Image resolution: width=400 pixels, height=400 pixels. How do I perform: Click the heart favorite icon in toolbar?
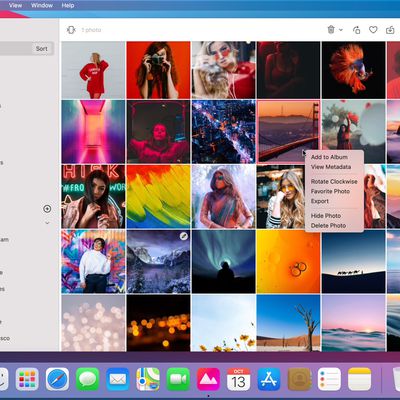tap(373, 30)
